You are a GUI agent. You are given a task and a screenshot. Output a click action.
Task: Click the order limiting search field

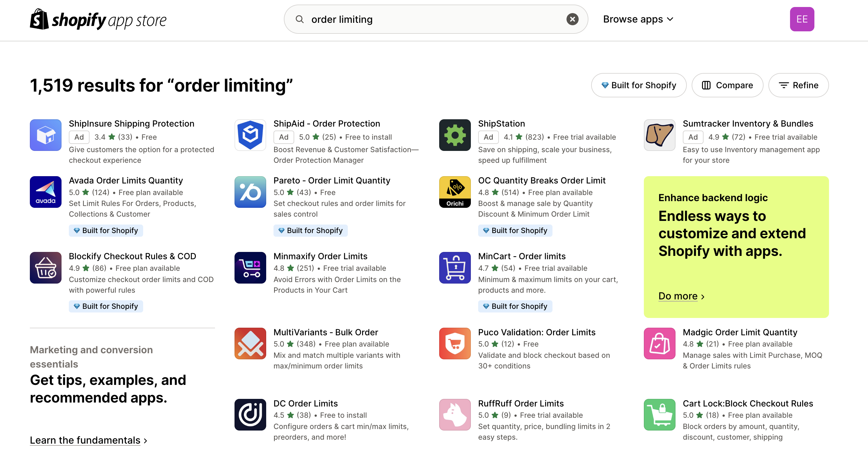click(436, 19)
